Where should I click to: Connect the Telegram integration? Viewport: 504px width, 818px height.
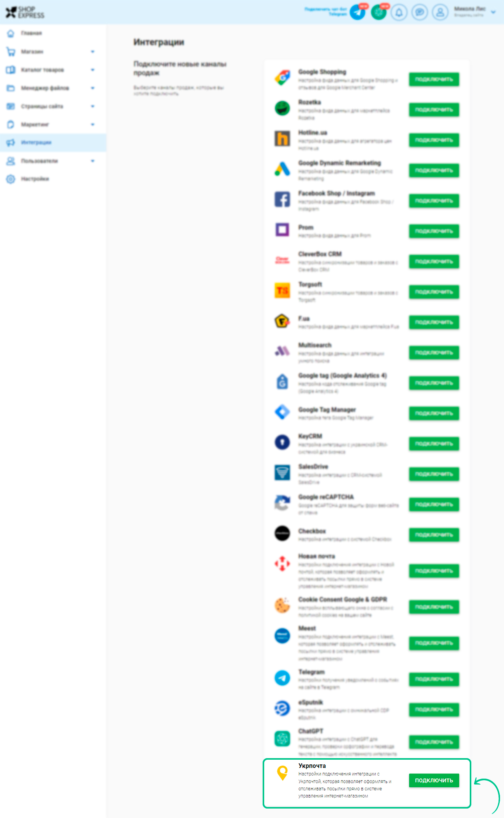pos(434,679)
